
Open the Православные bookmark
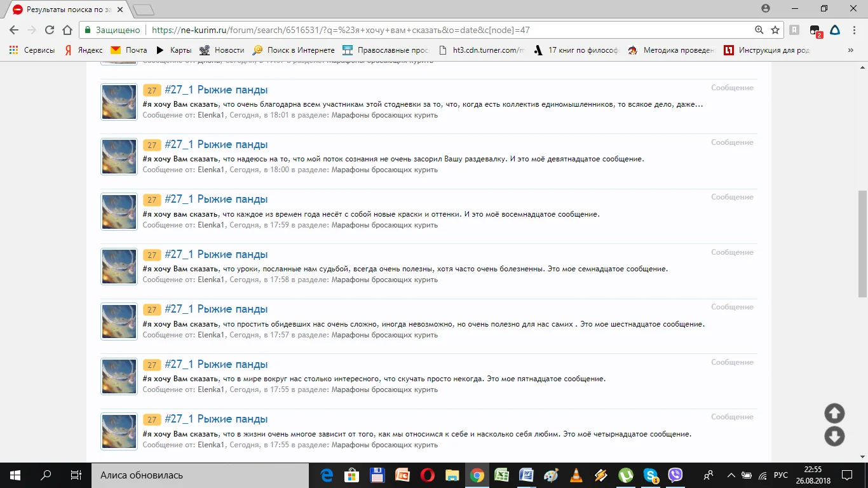point(386,50)
